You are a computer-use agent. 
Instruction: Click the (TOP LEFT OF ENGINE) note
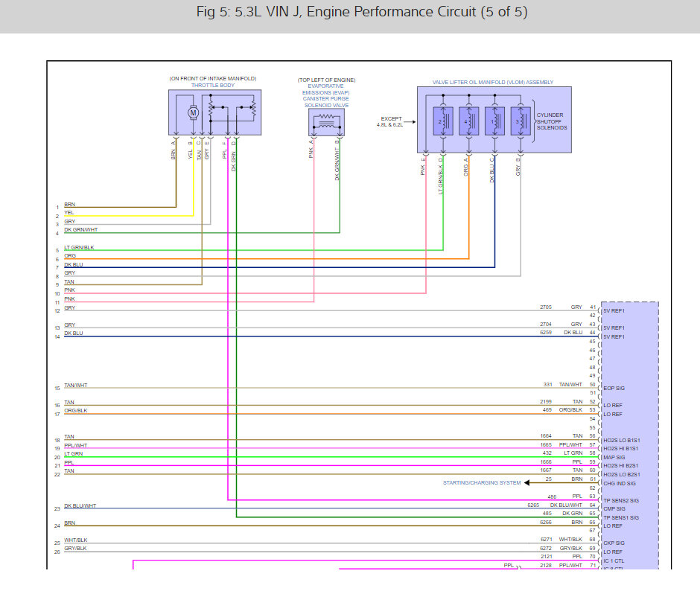(326, 80)
